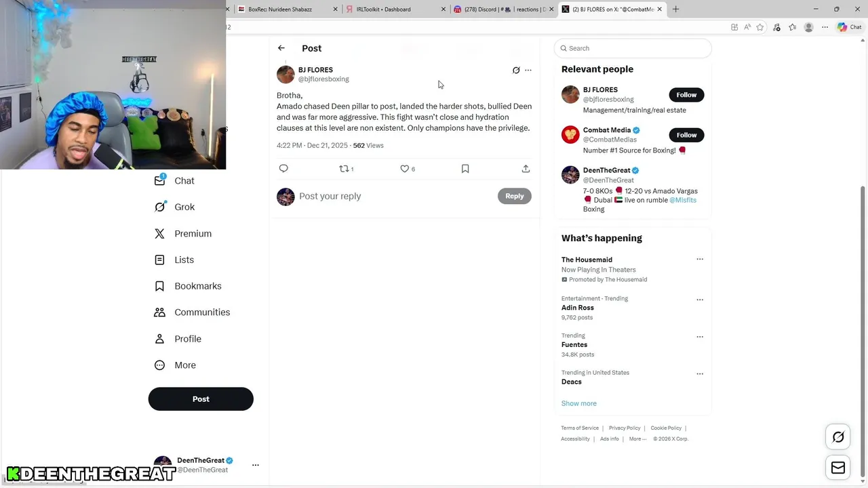The image size is (868, 488).
Task: Click the page's vertical scrollbar
Action: 863,271
